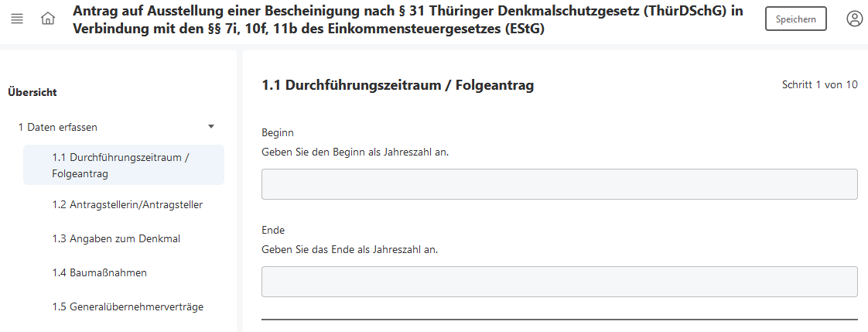Focus the Beginn year input field
Screen dimensions: 868x332
pyautogui.click(x=559, y=184)
